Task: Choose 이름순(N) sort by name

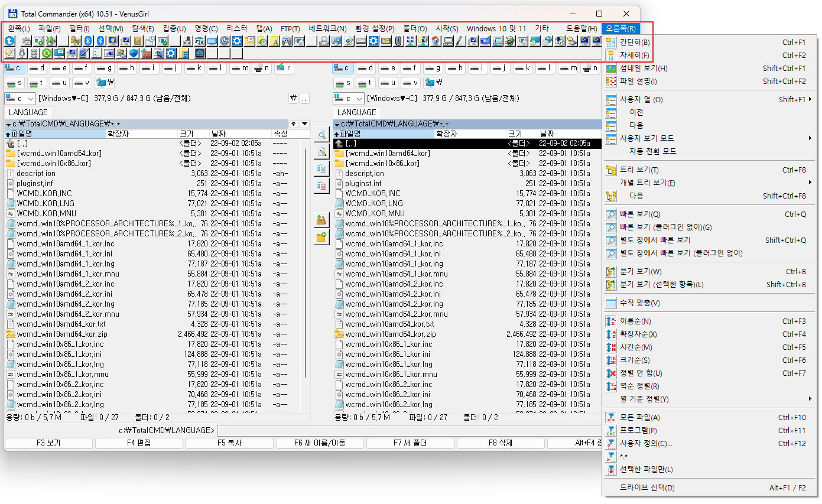Action: point(708,321)
